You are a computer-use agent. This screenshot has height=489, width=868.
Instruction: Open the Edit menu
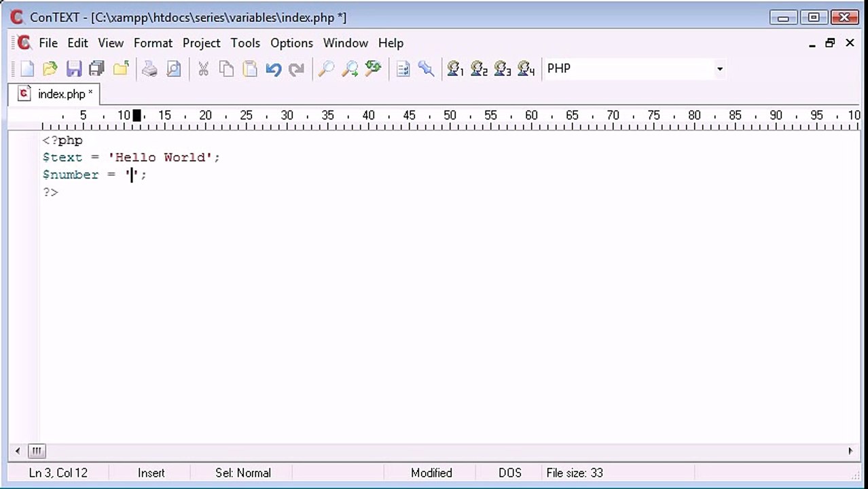77,43
